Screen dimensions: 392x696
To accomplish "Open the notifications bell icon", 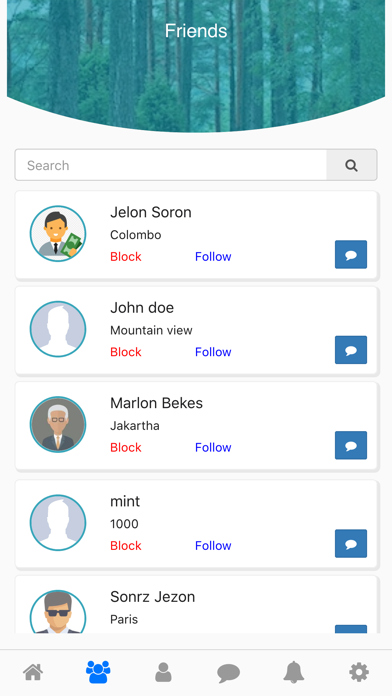I will coord(293,672).
